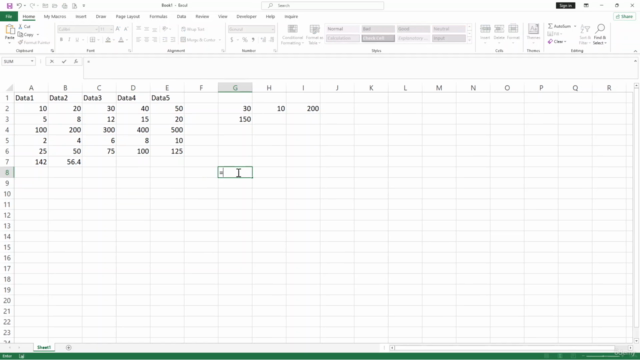Confirm the formula with the check mark
Screen dimensions: 640x360
coord(64,61)
